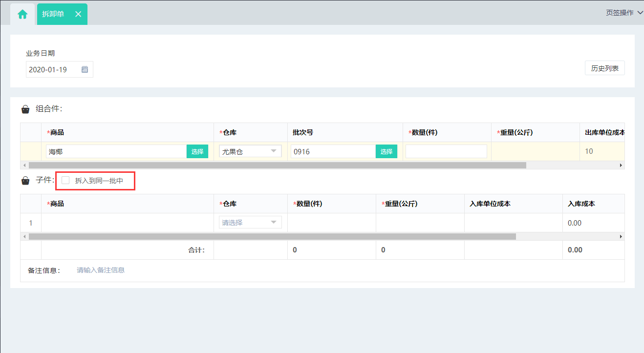Enable 拆入到同一批中 checkbox
This screenshot has width=644, height=353.
[65, 181]
